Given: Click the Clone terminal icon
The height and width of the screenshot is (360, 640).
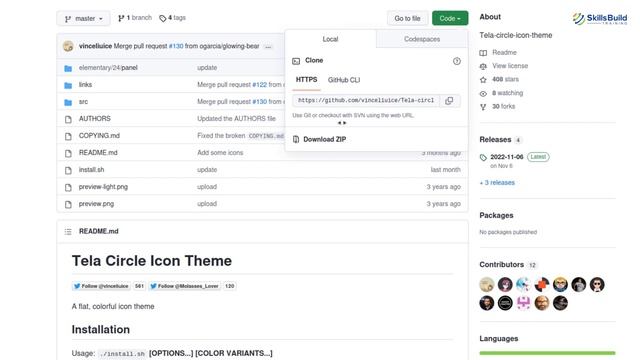Looking at the screenshot, I should coord(296,61).
